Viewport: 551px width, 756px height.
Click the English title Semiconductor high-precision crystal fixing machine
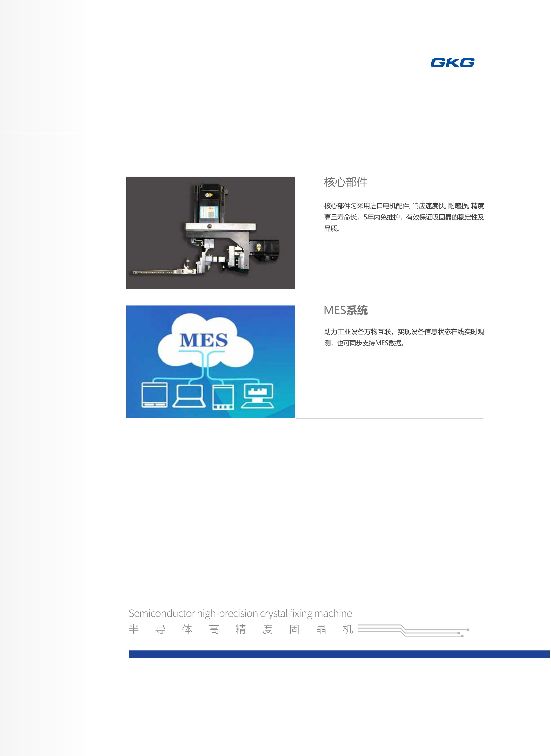click(240, 613)
